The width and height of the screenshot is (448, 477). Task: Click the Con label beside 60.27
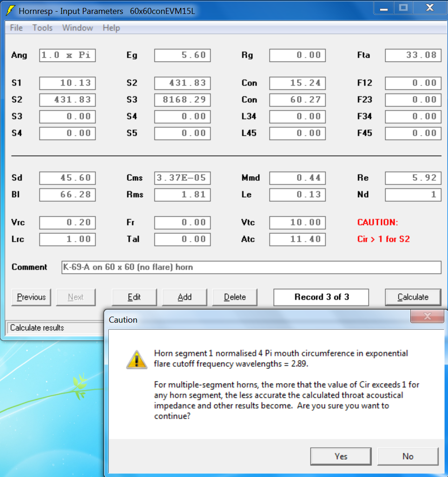point(249,100)
